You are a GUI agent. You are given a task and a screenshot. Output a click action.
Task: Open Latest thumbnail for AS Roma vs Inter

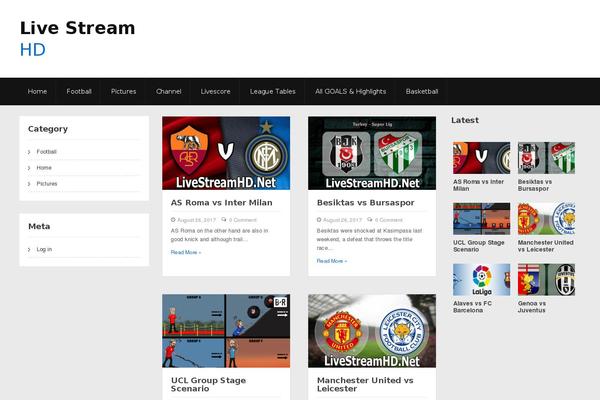481,158
